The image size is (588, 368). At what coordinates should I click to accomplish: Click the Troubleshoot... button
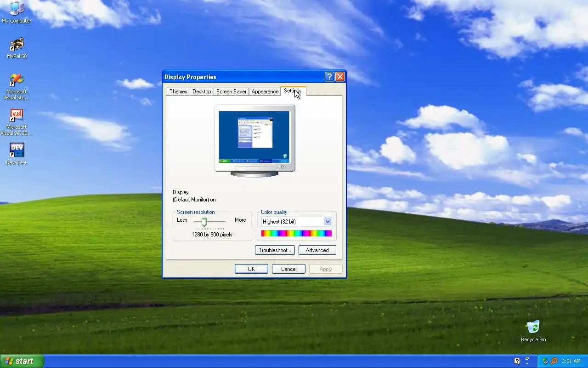click(x=275, y=250)
